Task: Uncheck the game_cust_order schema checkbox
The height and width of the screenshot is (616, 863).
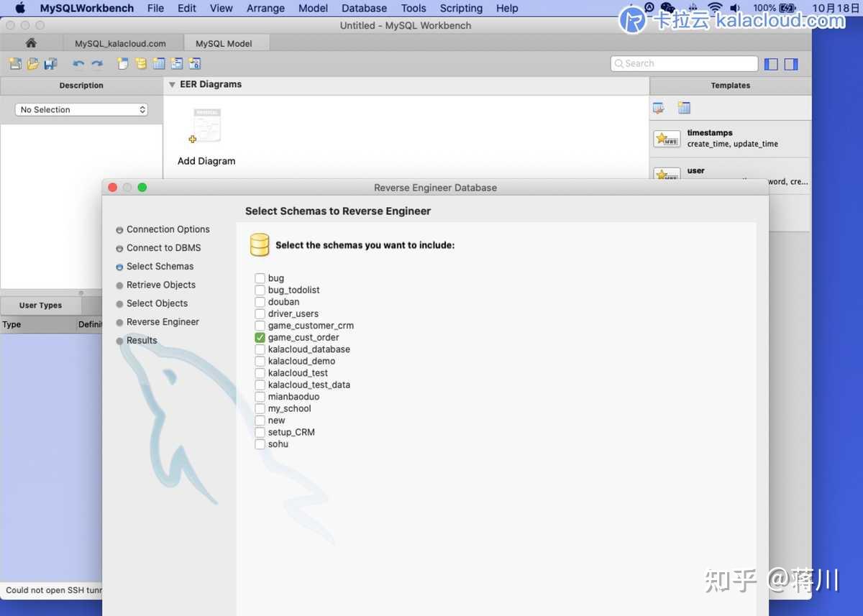Action: 260,337
